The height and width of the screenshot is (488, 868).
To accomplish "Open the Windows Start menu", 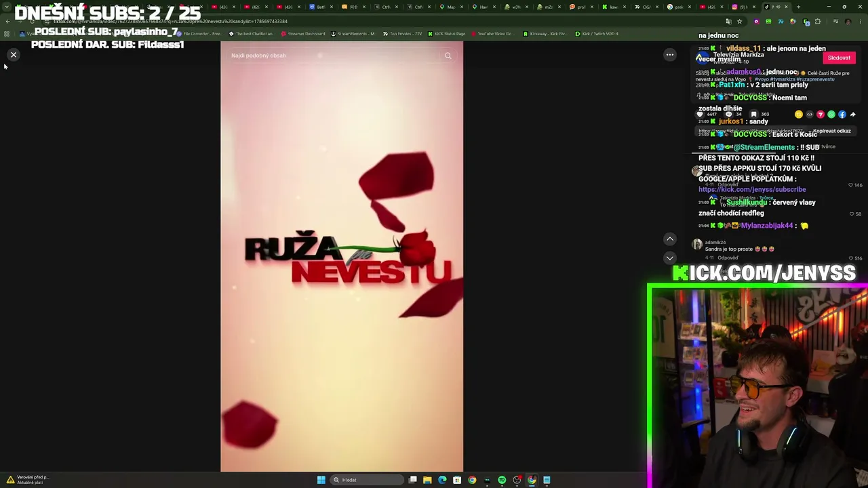I will coord(321,480).
